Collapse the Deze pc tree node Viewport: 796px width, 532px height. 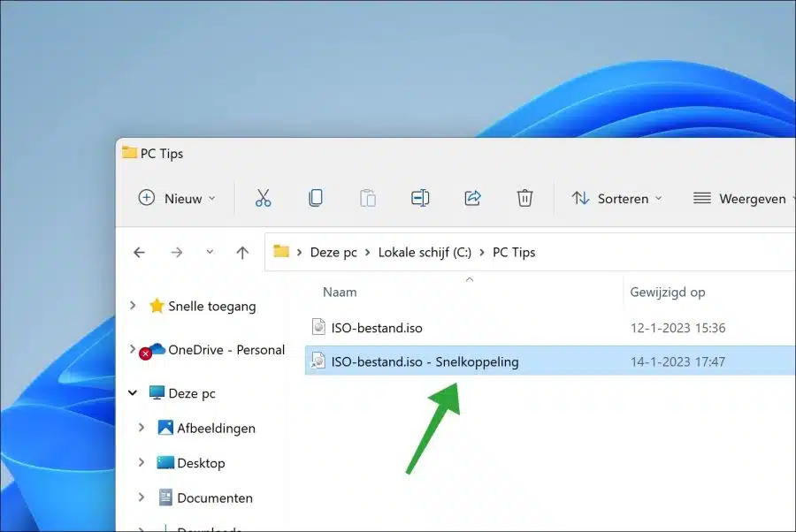(x=133, y=392)
